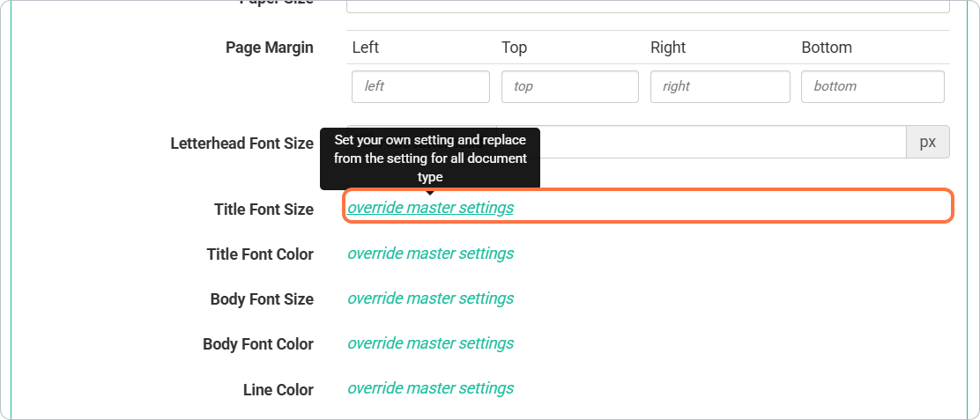Click override master settings for Line Color

431,388
